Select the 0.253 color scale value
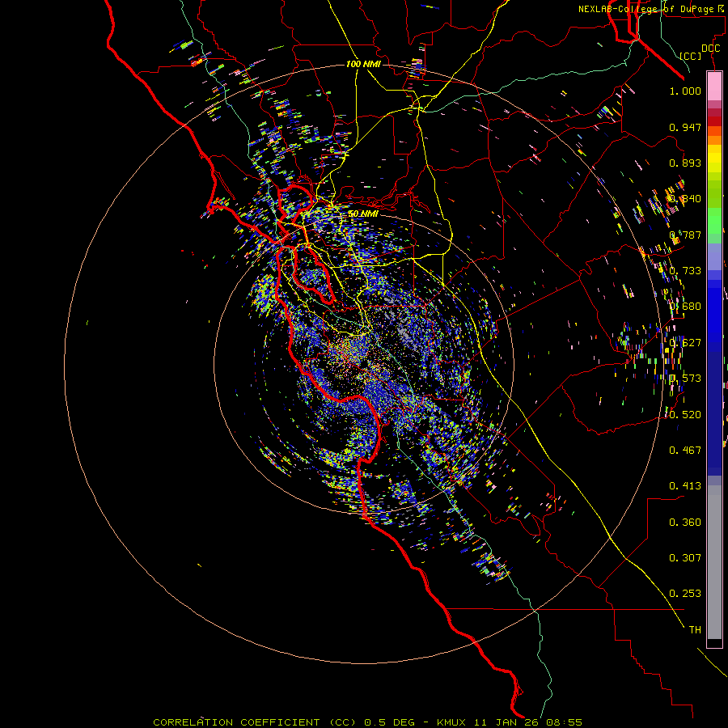The width and height of the screenshot is (728, 728). pos(685,594)
